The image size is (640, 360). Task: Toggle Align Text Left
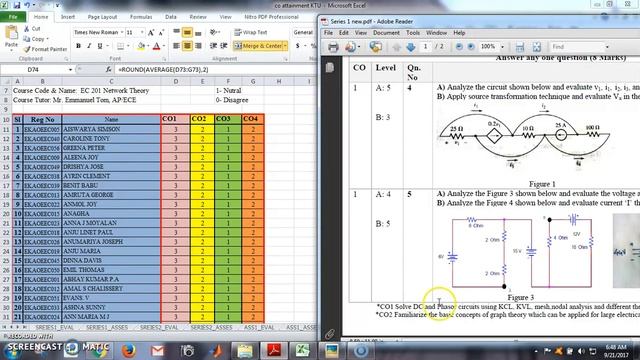tap(176, 46)
